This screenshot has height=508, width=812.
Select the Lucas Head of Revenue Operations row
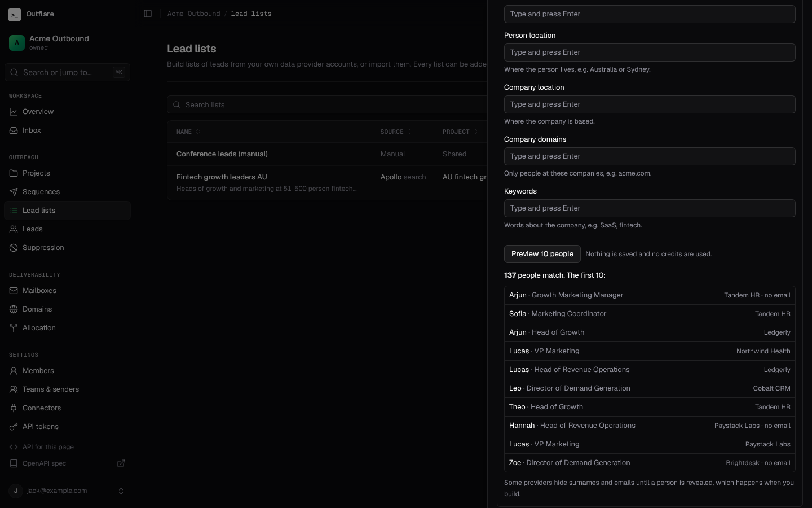coord(650,370)
